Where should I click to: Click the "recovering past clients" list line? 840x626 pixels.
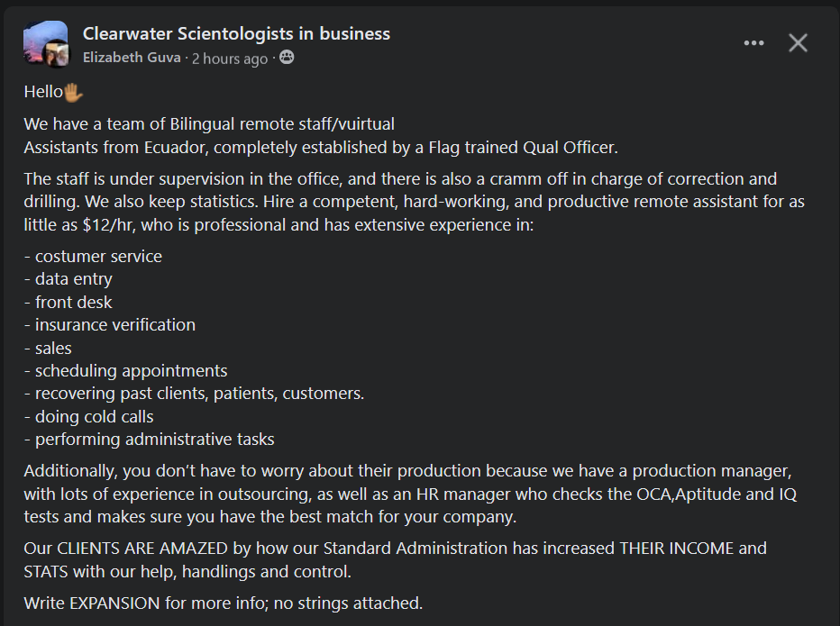tap(195, 394)
